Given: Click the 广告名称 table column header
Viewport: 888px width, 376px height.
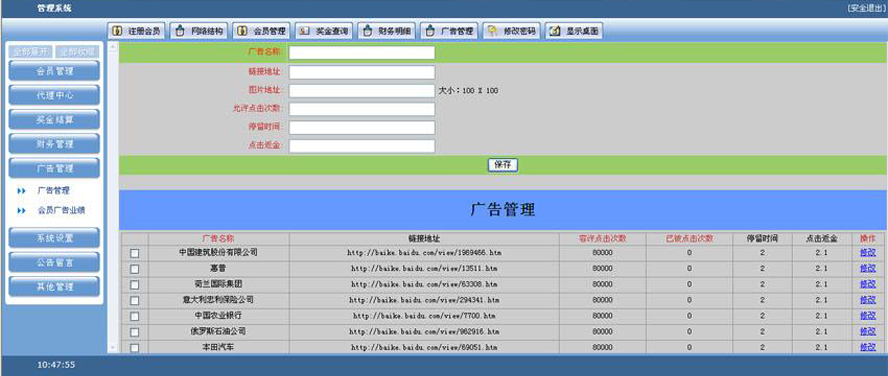Looking at the screenshot, I should (x=218, y=238).
